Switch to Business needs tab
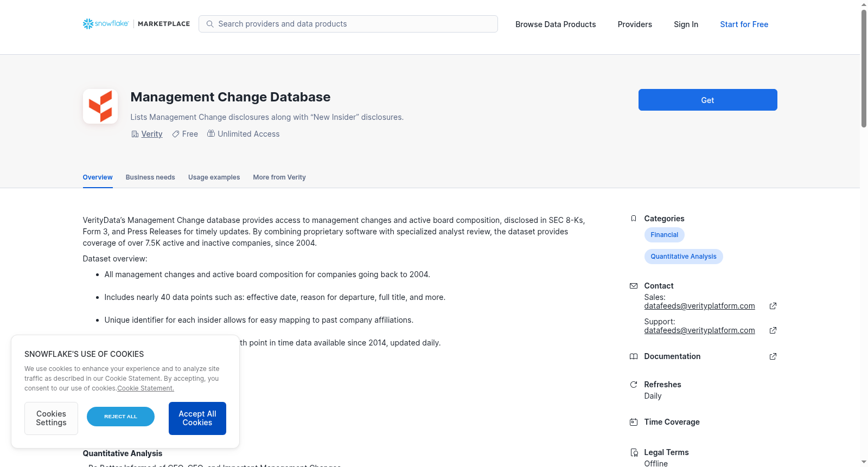The height and width of the screenshot is (467, 868). coord(150,177)
